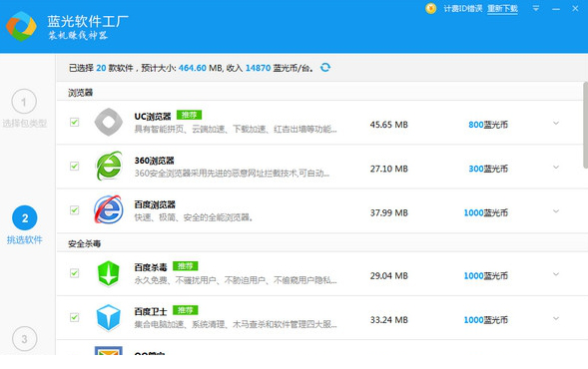Click the 百度浏览器 name text

tap(155, 204)
